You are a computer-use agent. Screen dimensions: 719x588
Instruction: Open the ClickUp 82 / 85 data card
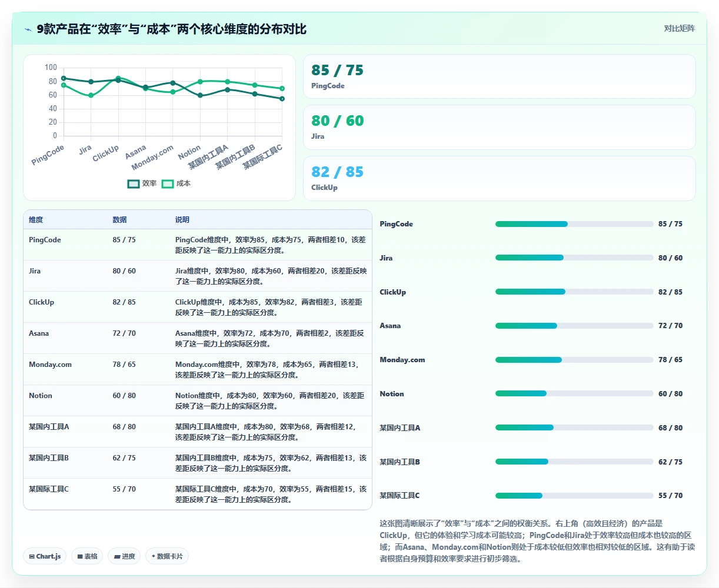coord(499,178)
